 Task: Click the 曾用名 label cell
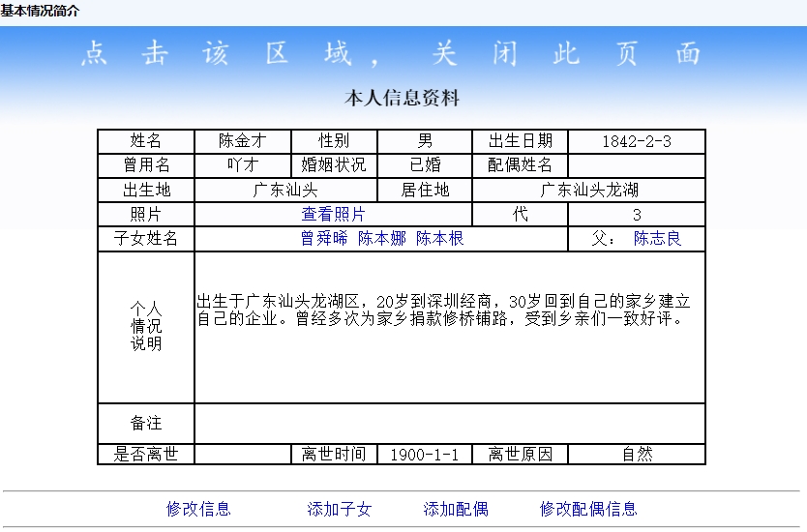(146, 165)
